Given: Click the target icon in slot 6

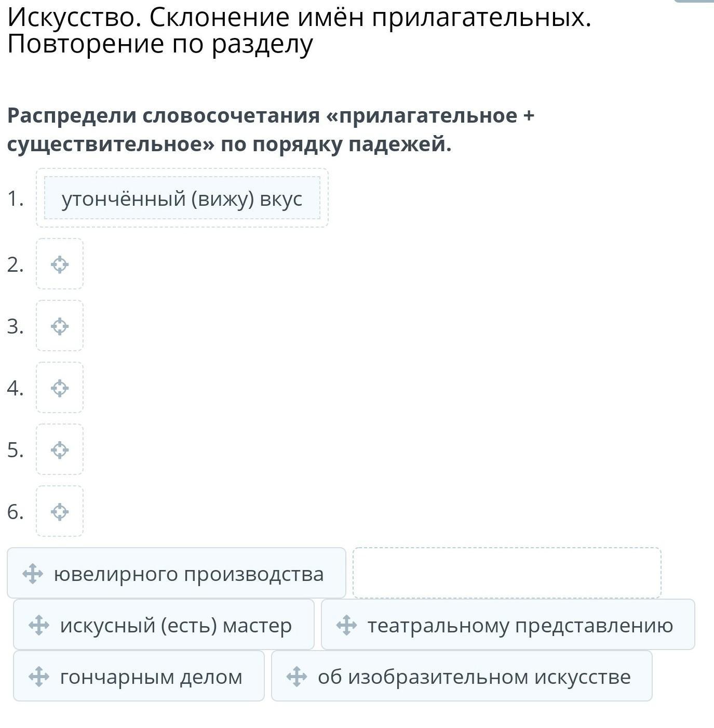Looking at the screenshot, I should coord(60,512).
